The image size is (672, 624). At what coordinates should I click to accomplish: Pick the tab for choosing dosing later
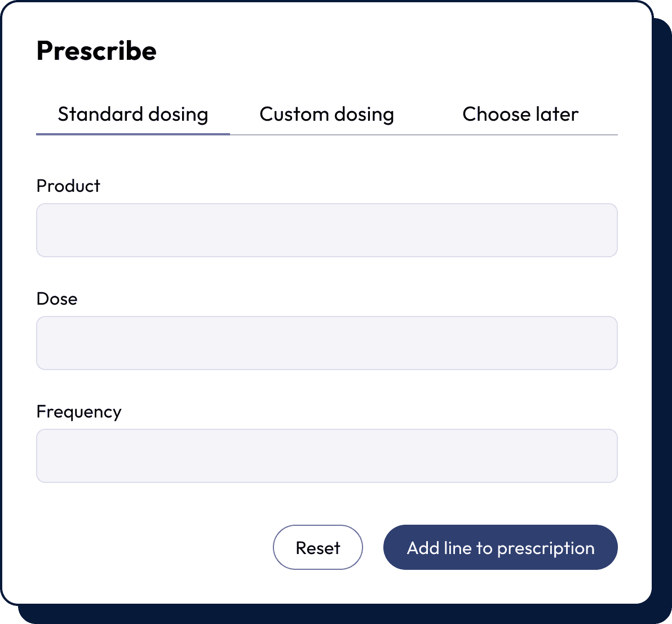click(520, 115)
